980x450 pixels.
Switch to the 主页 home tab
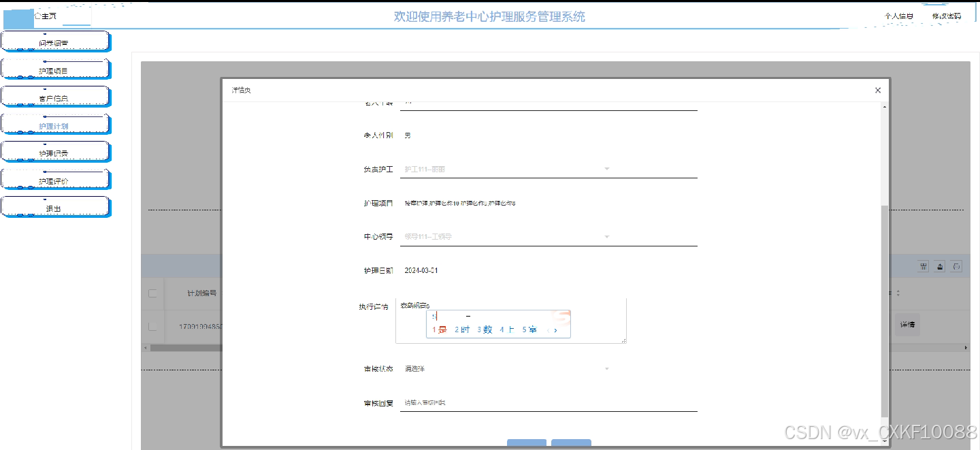(47, 16)
